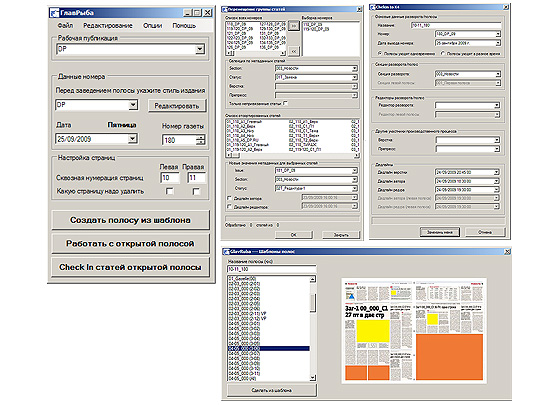Click the all-issues list right scroll arrow
The width and height of the screenshot is (540, 405).
click(x=283, y=53)
